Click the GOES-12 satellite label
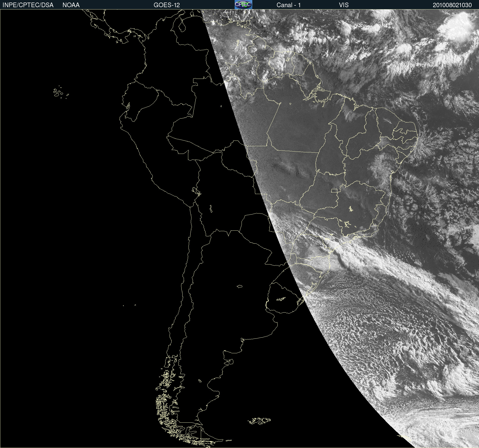This screenshot has height=448, width=479. (167, 5)
